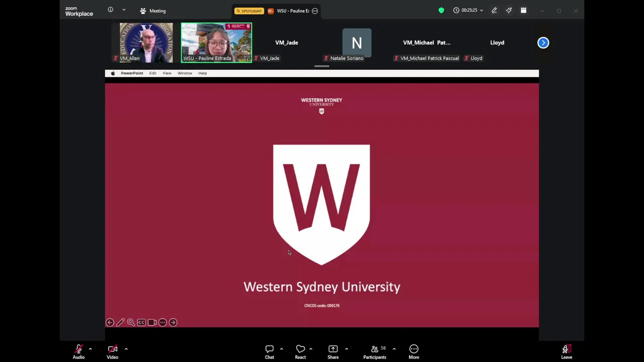
Task: Toggle slide show camera icon
Action: pyautogui.click(x=152, y=322)
